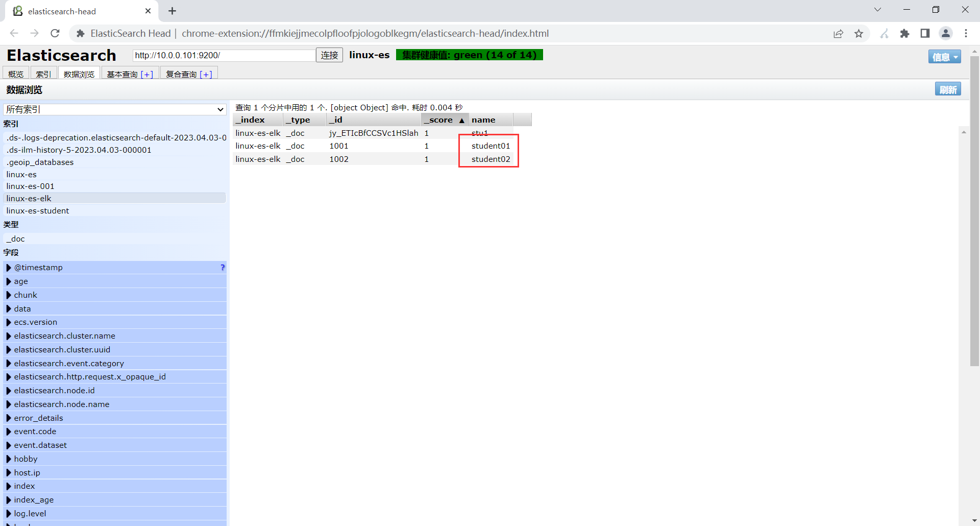
Task: Select the linux-es-student index in the sidebar
Action: (38, 210)
